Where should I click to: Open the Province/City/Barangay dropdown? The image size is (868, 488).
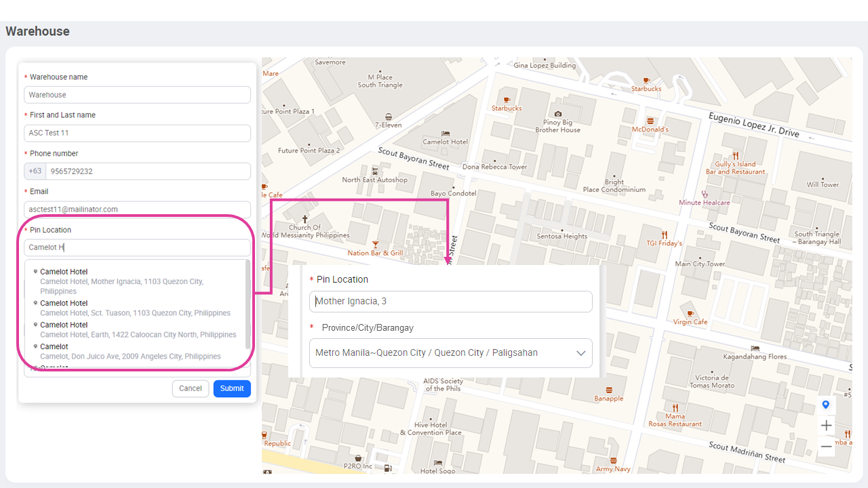coord(450,352)
